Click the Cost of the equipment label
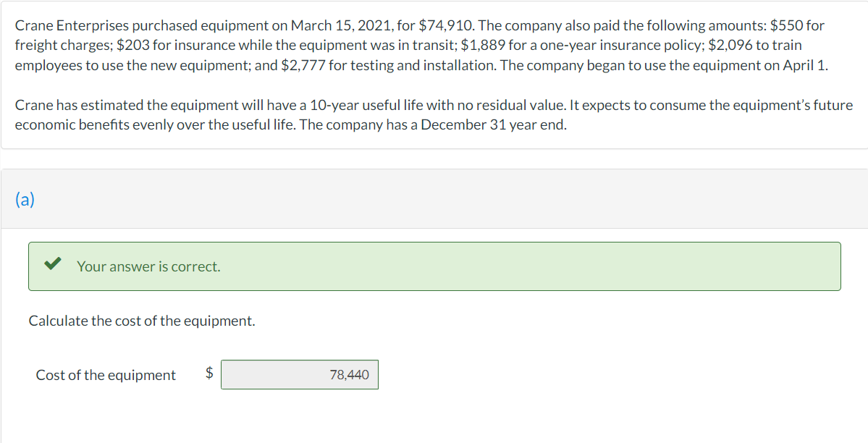This screenshot has height=443, width=868. pyautogui.click(x=105, y=374)
